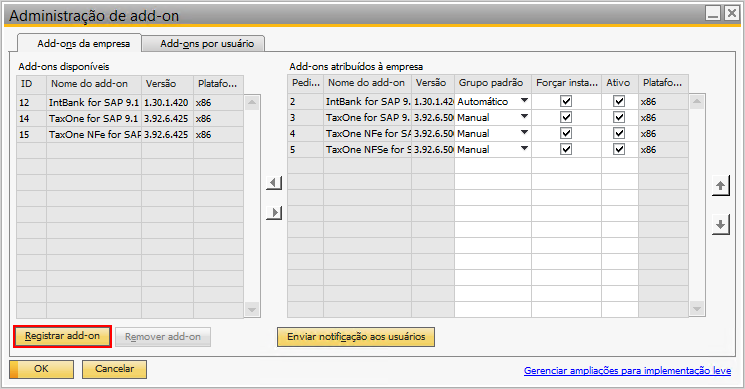The height and width of the screenshot is (389, 745).
Task: Click Grupo padrão column header
Action: [493, 83]
